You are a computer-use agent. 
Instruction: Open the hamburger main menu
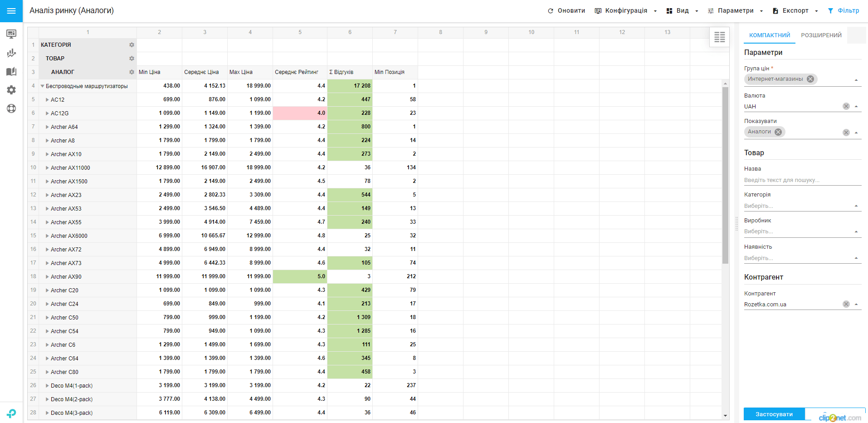click(x=11, y=11)
